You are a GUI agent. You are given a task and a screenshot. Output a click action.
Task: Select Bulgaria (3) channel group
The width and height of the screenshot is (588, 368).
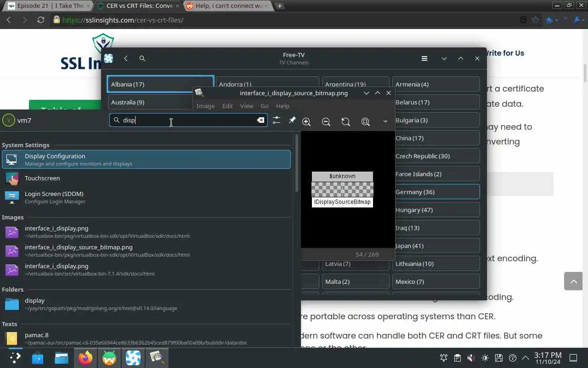tap(436, 120)
